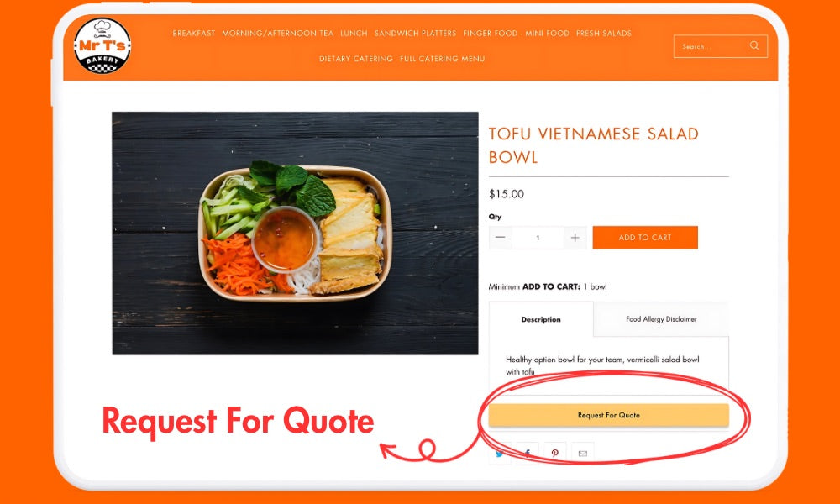Click the Mr T's Bakery logo

tap(102, 45)
